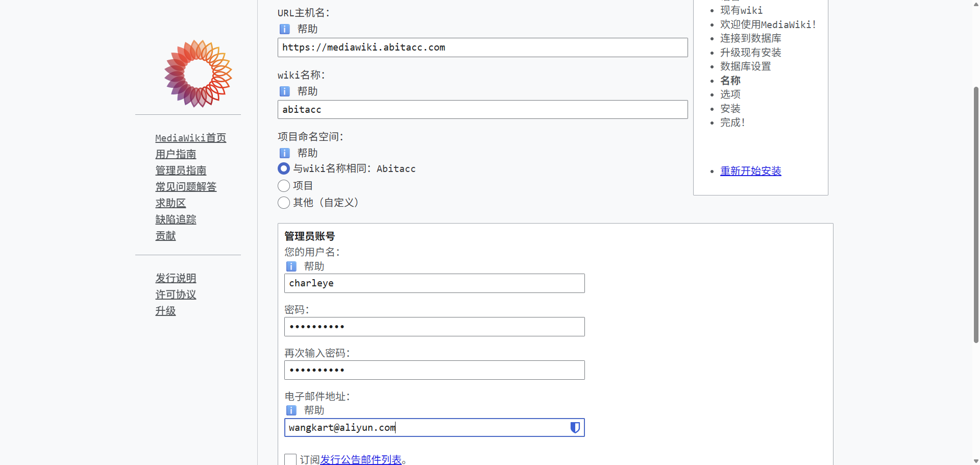
Task: Click the 再次输入密码 password field
Action: coord(434,370)
